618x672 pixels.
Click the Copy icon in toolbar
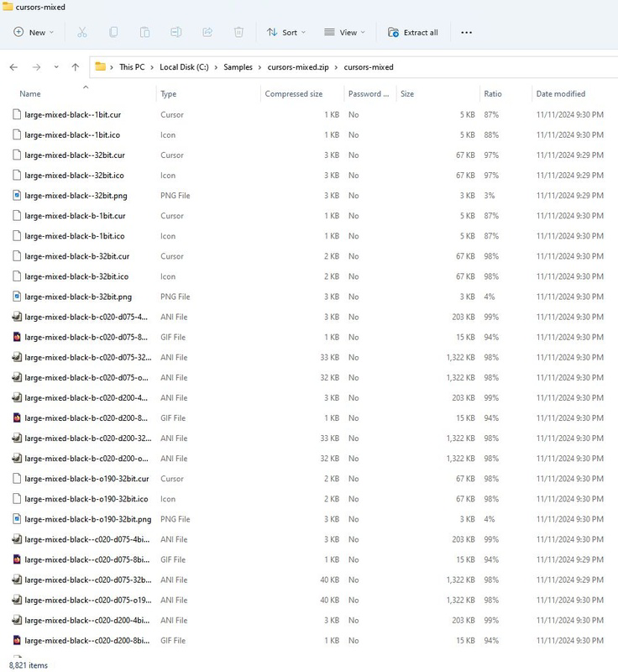point(113,33)
